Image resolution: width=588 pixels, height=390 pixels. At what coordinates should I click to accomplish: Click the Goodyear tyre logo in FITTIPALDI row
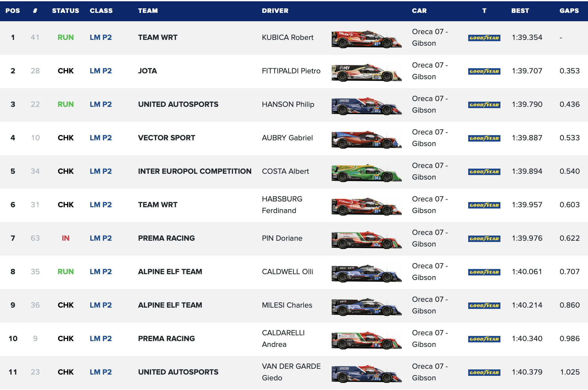tap(484, 71)
